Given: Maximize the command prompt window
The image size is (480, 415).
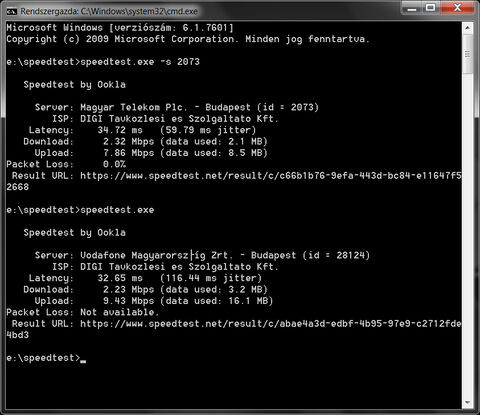Looking at the screenshot, I should click(431, 8).
